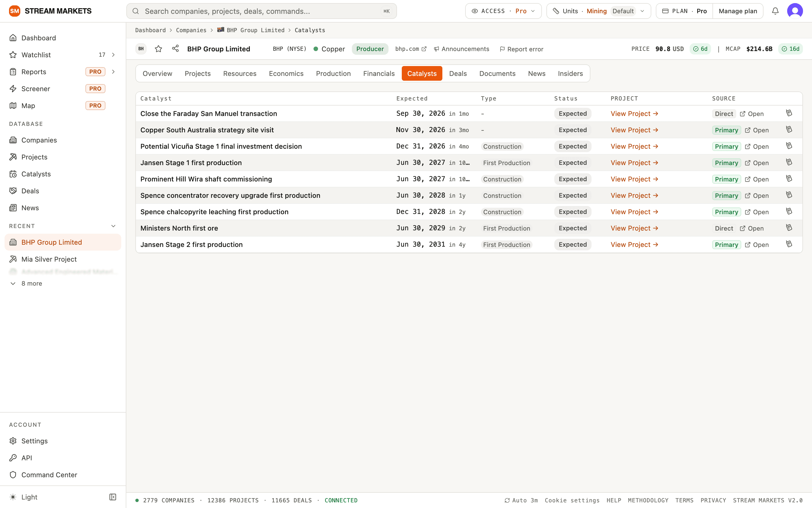Open the Announcements link
This screenshot has height=508, width=812.
(462, 49)
